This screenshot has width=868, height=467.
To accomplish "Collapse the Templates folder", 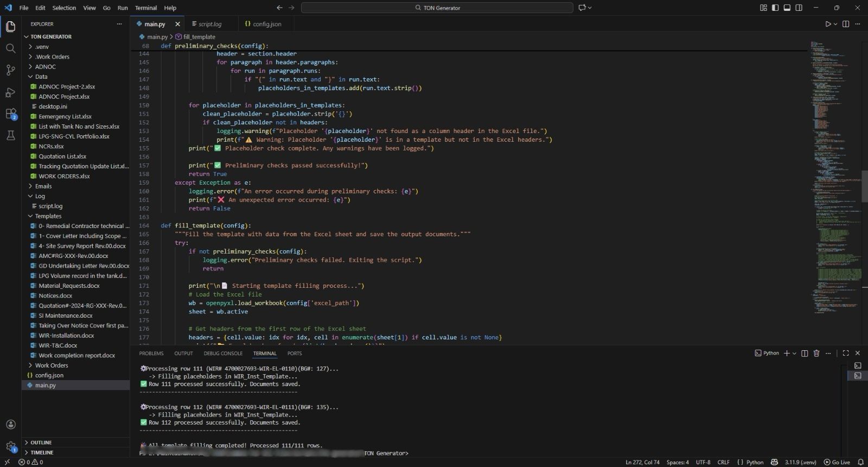I will pyautogui.click(x=75, y=216).
